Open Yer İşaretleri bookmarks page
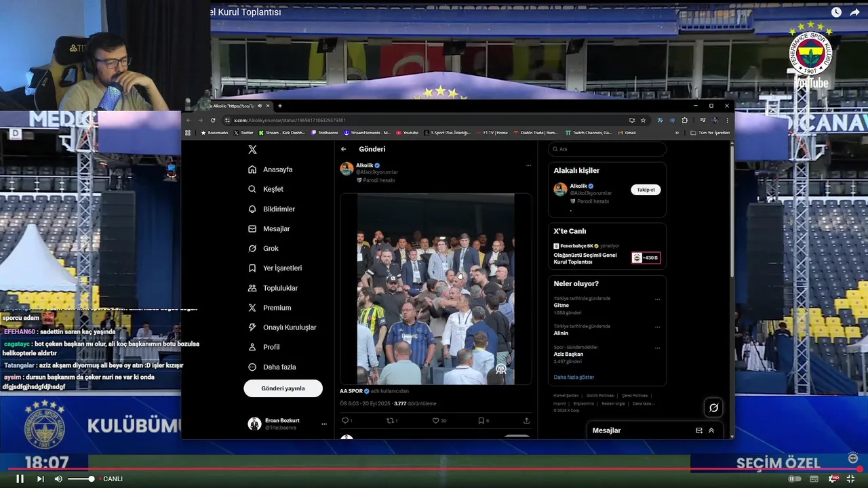This screenshot has height=488, width=868. point(275,268)
